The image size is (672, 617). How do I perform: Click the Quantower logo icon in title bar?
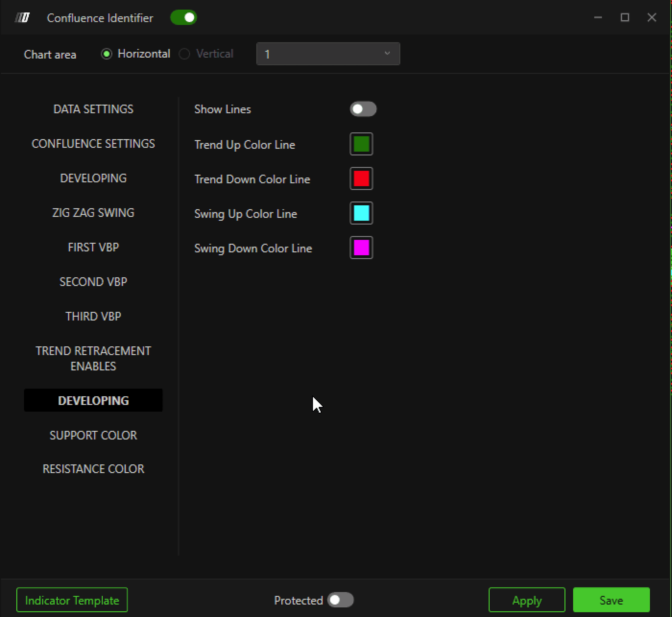pyautogui.click(x=22, y=17)
